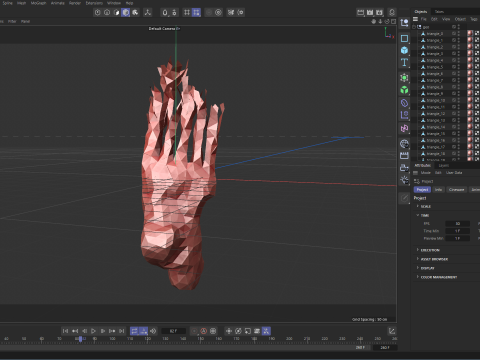480x360 pixels.
Task: Toggle the highlighted PLA keyframe icon
Action: pos(266,331)
